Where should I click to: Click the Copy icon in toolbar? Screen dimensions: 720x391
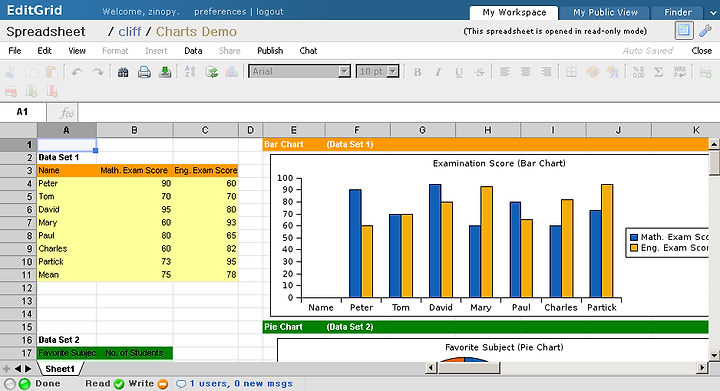coord(31,72)
